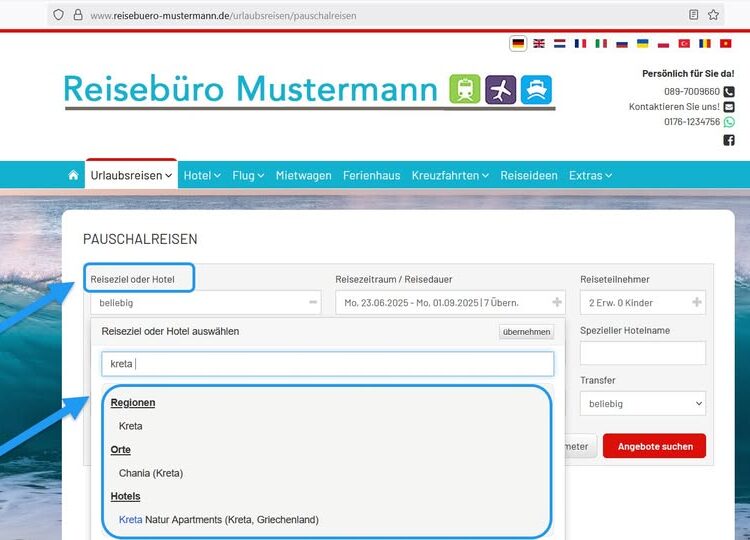Toggle browser reader view icon
Viewport: 750px width, 540px height.
694,15
